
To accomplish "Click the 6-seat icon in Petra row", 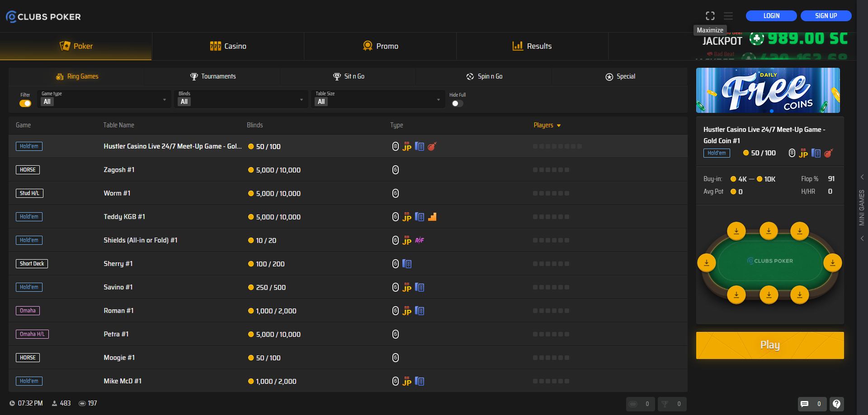I will point(395,334).
